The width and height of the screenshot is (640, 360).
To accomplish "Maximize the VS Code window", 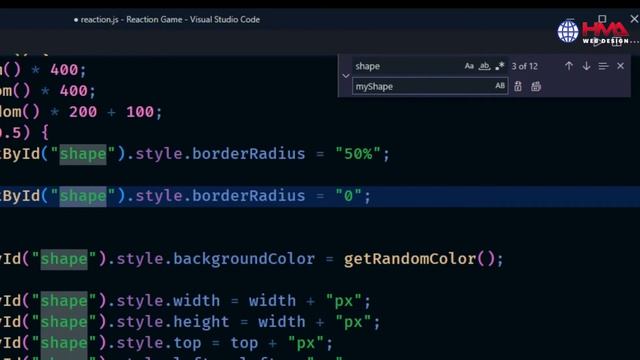I will point(602,19).
